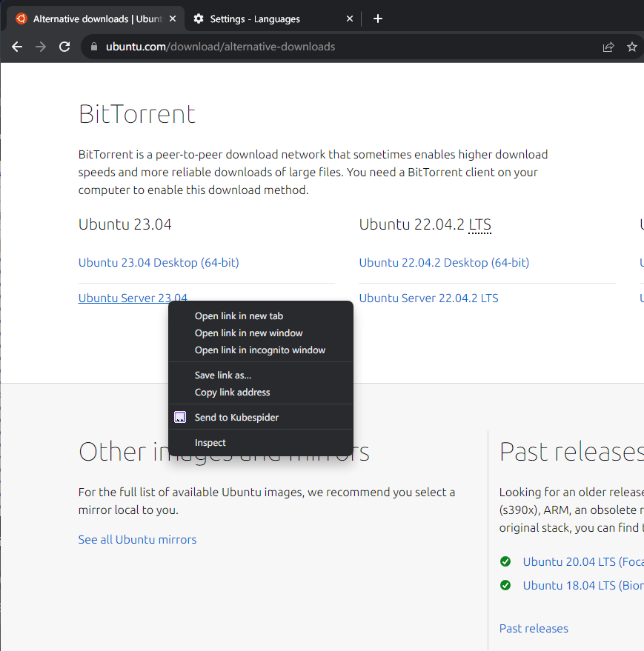Screen dimensions: 644x651
Task: Share this page using the share icon
Action: 608,47
